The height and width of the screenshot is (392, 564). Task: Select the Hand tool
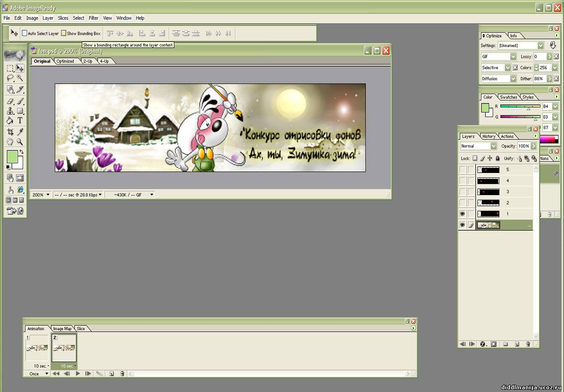pyautogui.click(x=10, y=142)
